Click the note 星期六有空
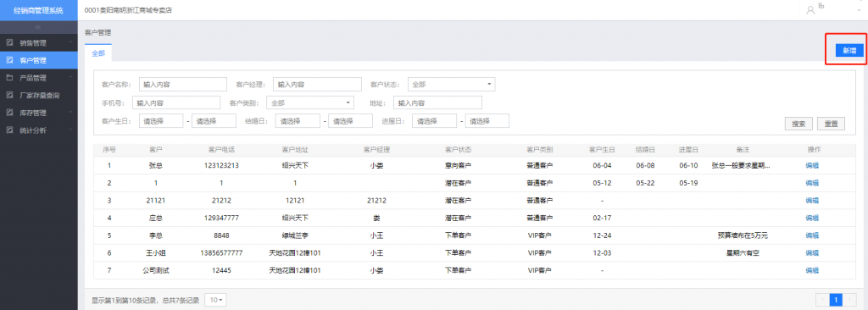The image size is (868, 310). coord(743,253)
